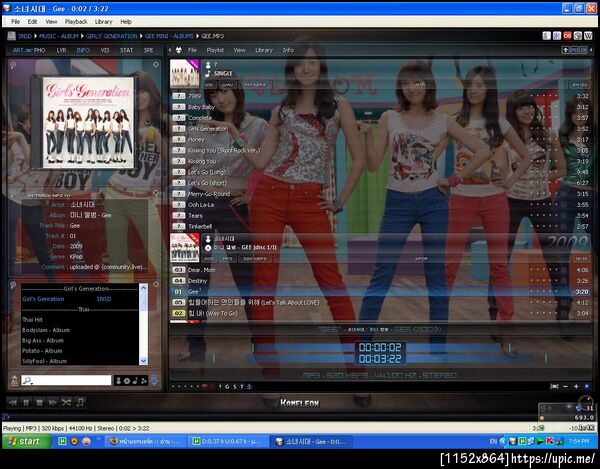Click the music note button by shuffle
Image resolution: width=600 pixels, height=469 pixels.
tap(80, 402)
